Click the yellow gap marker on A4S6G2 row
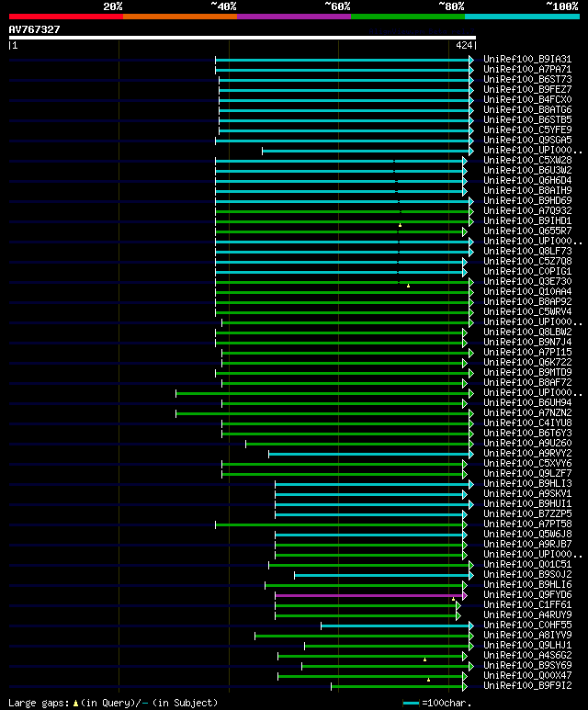The height and width of the screenshot is (710, 588). pos(424,659)
